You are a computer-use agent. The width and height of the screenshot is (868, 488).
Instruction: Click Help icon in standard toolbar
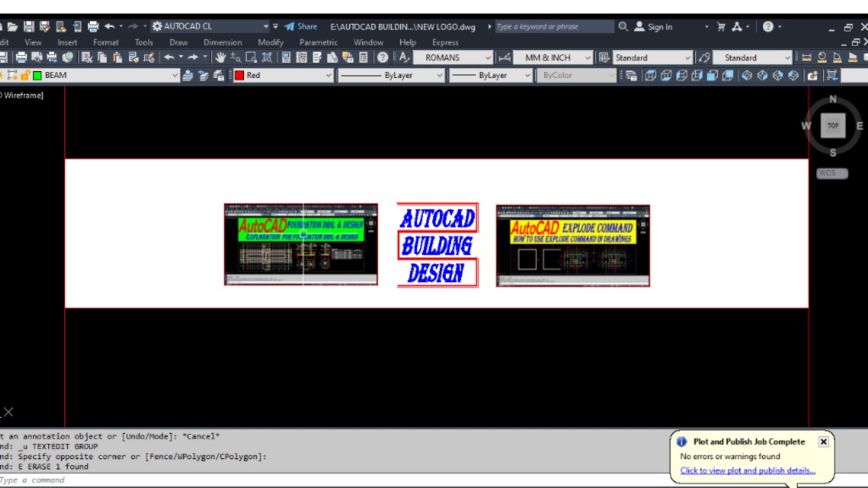pyautogui.click(x=382, y=58)
